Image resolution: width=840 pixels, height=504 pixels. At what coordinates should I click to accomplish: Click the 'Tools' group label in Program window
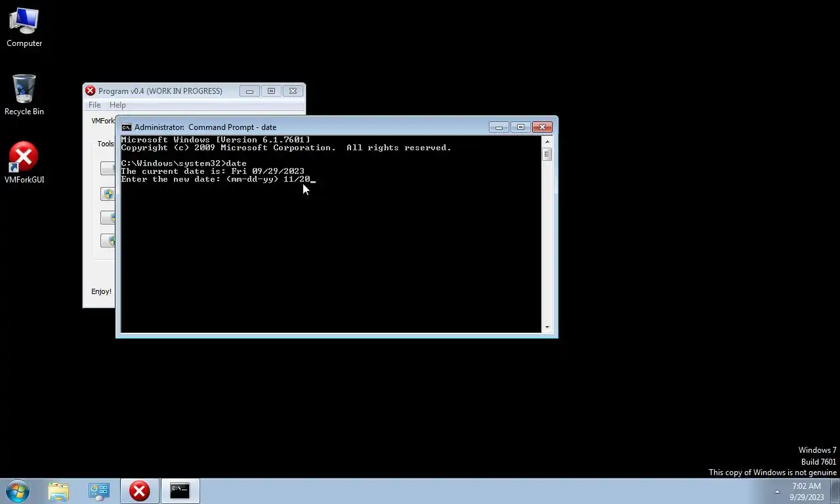coord(106,144)
